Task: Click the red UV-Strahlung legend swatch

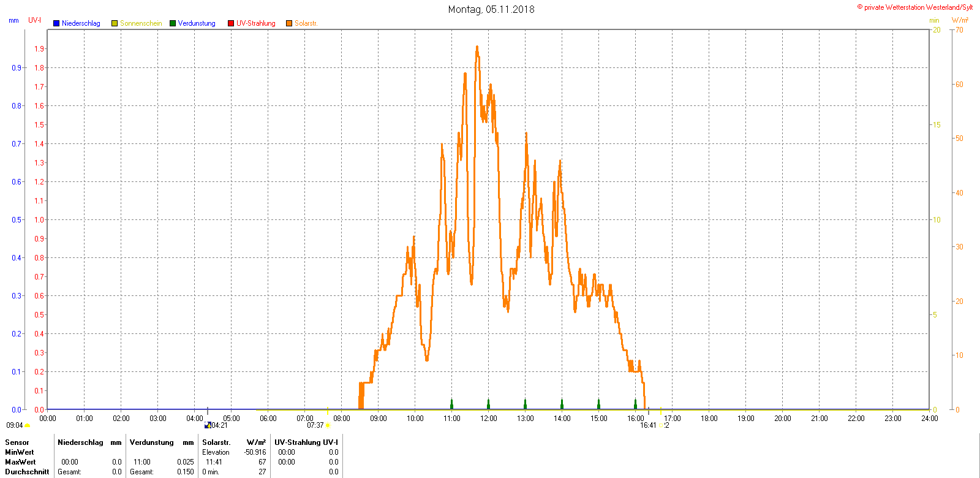Action: coord(231,23)
